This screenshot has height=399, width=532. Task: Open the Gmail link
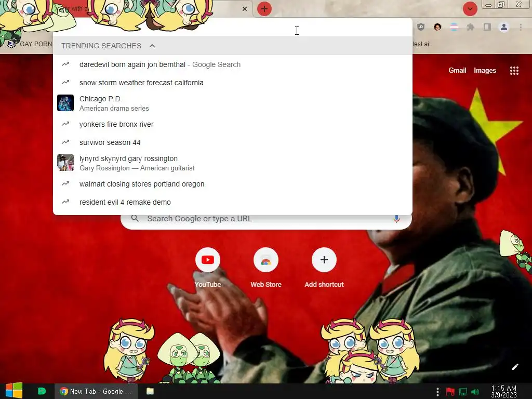(x=457, y=70)
